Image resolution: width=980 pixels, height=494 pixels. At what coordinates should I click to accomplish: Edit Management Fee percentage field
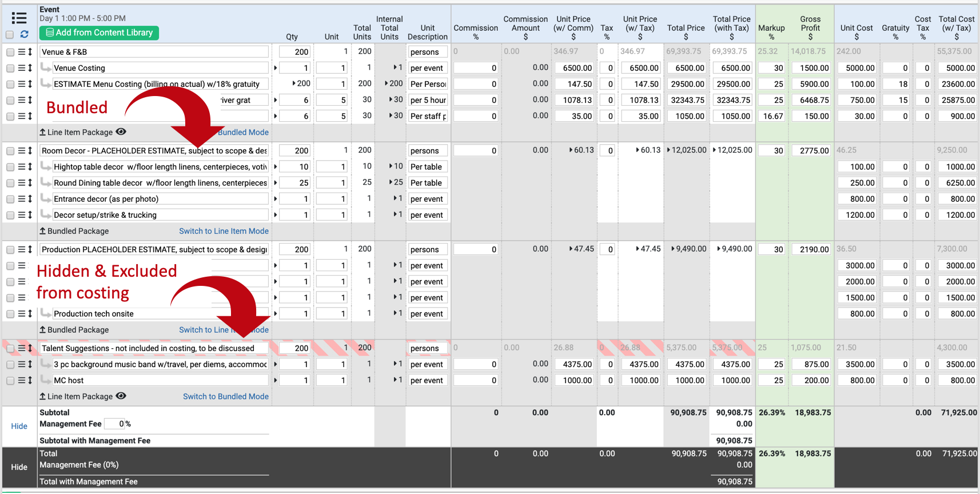114,424
